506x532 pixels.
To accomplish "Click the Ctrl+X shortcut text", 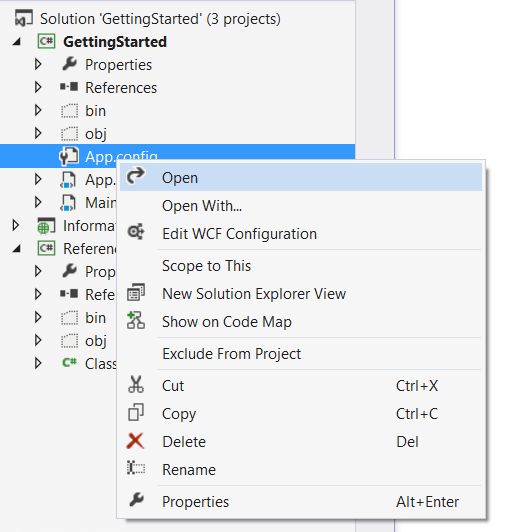I will point(417,386).
